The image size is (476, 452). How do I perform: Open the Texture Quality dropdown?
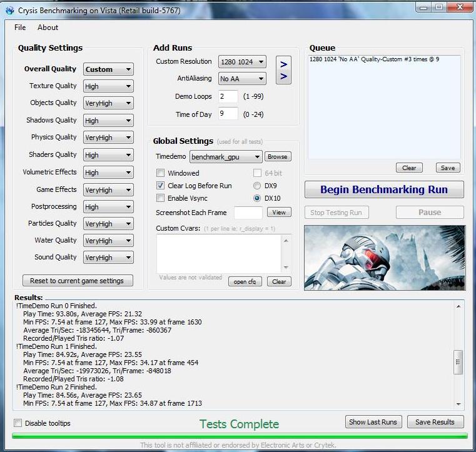coord(108,86)
